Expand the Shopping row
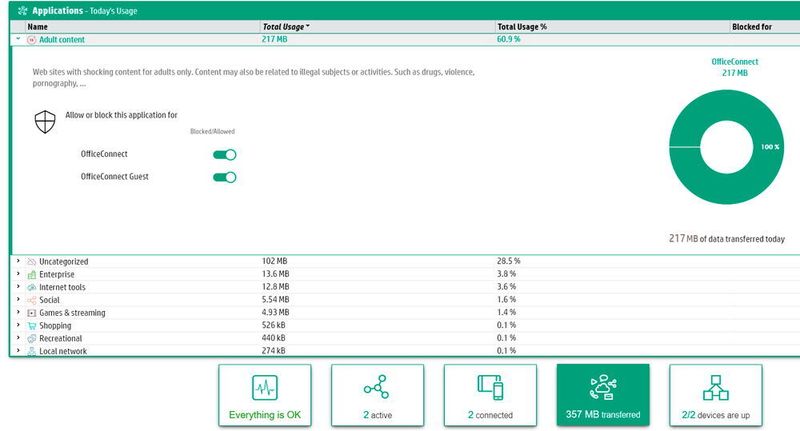The image size is (800, 431). 18,325
